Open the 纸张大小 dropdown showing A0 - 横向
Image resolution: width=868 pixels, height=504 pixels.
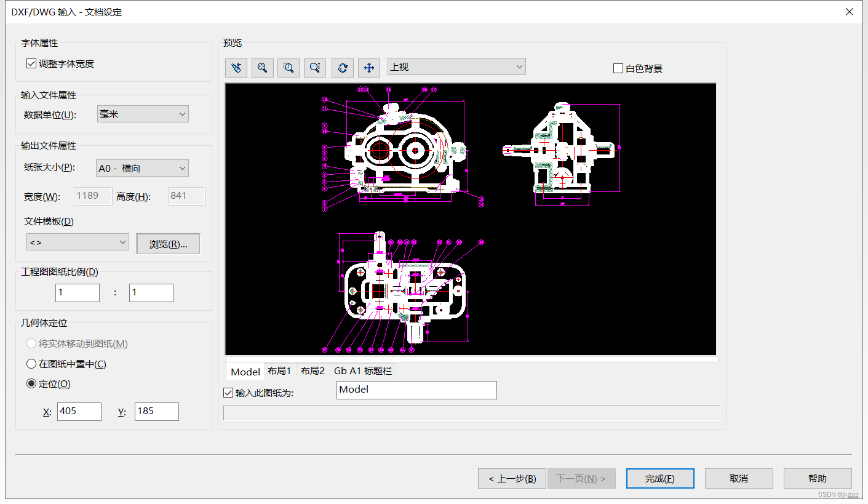pos(143,168)
